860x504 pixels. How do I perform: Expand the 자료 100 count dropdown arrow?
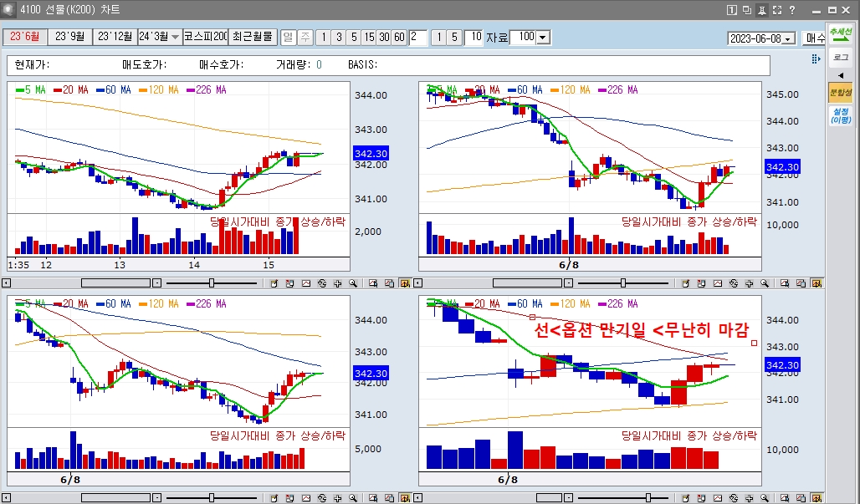(543, 38)
